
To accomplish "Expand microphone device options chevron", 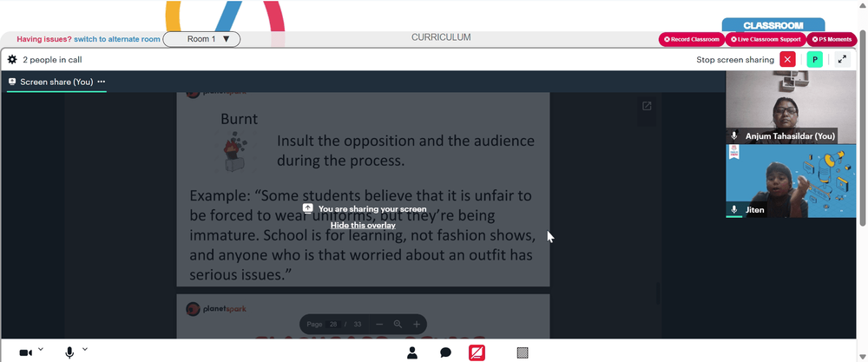I will click(x=85, y=349).
